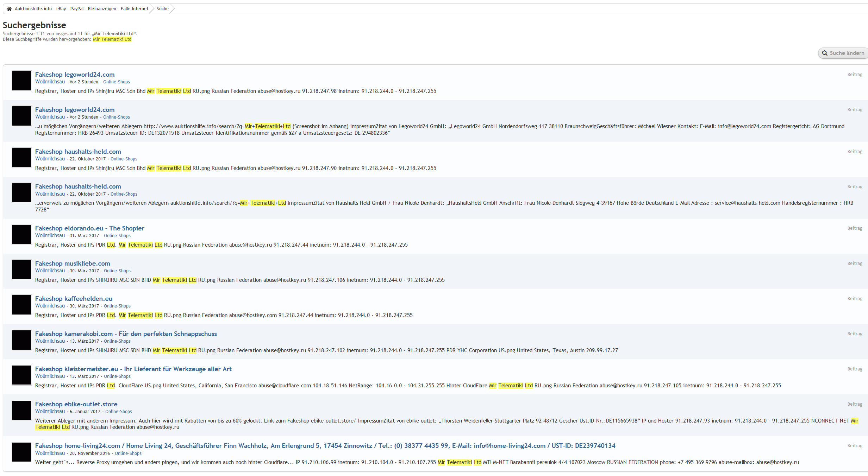
Task: Click avatar beside kamerakobi.com result
Action: 22,340
